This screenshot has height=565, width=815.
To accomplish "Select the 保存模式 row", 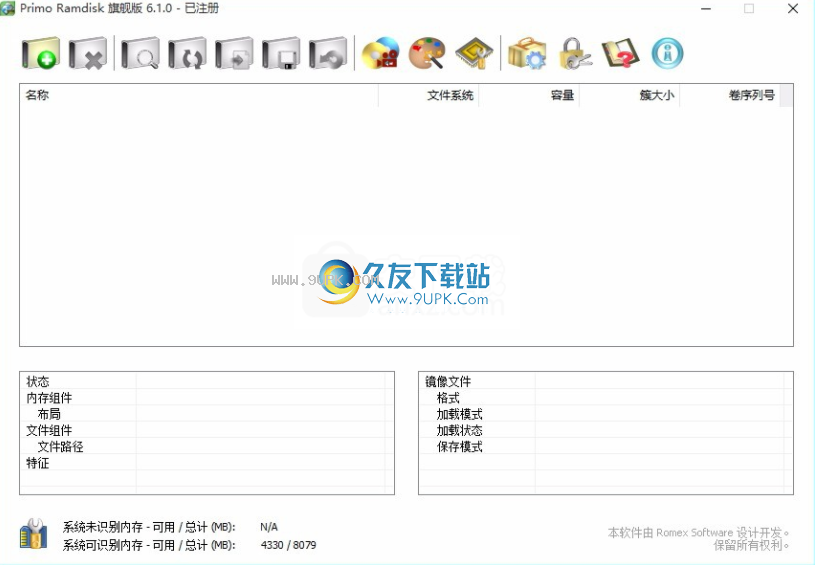I will point(606,446).
